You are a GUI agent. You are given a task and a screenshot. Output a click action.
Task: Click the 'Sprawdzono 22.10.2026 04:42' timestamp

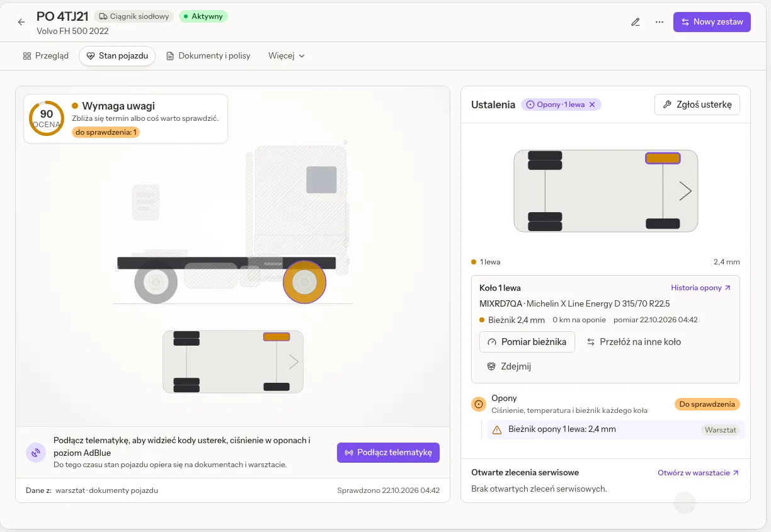pyautogui.click(x=388, y=490)
